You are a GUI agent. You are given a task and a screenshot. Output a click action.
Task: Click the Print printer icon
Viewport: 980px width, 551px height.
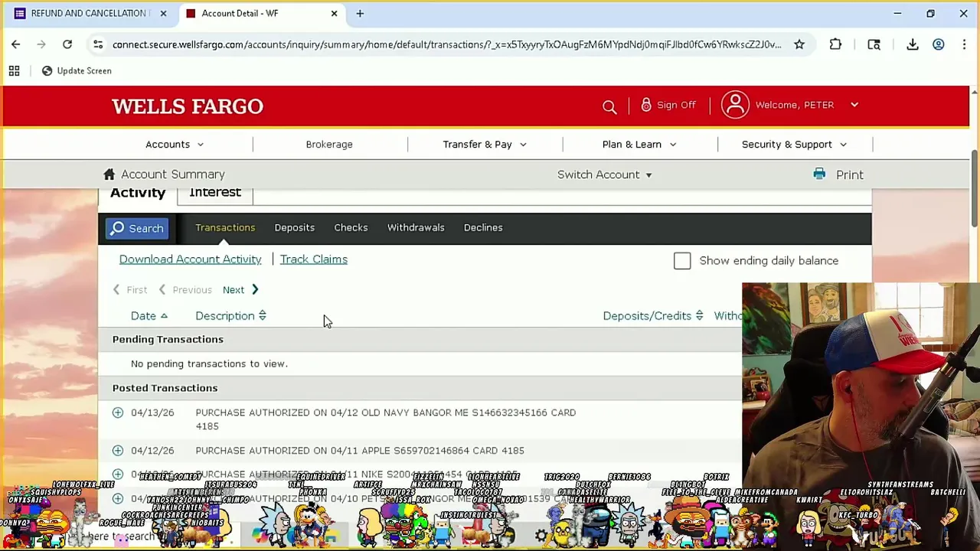(x=819, y=174)
